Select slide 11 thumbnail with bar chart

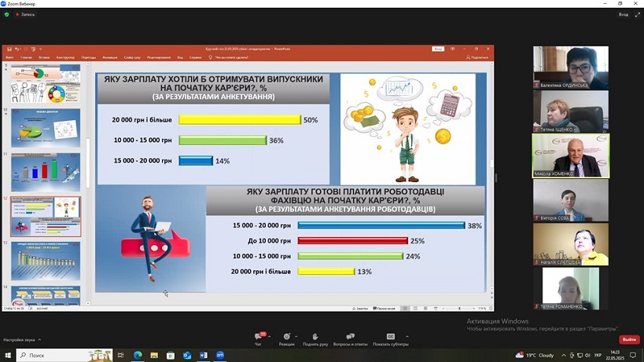coord(46,172)
